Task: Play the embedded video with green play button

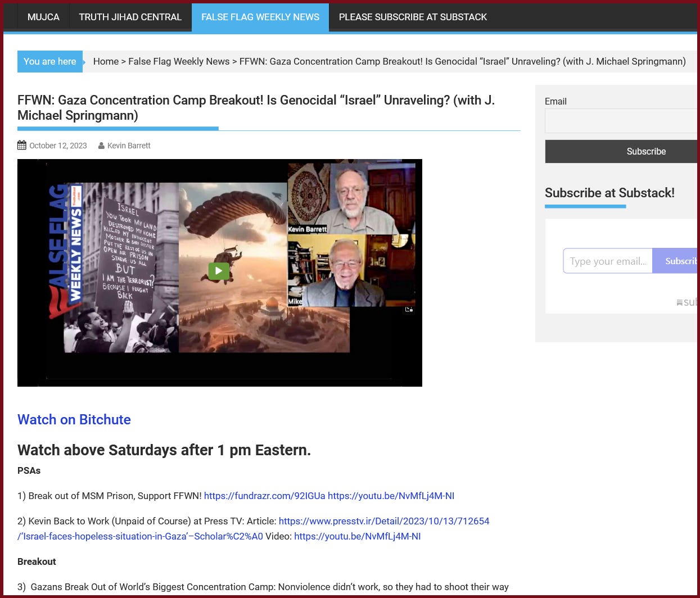Action: (219, 271)
